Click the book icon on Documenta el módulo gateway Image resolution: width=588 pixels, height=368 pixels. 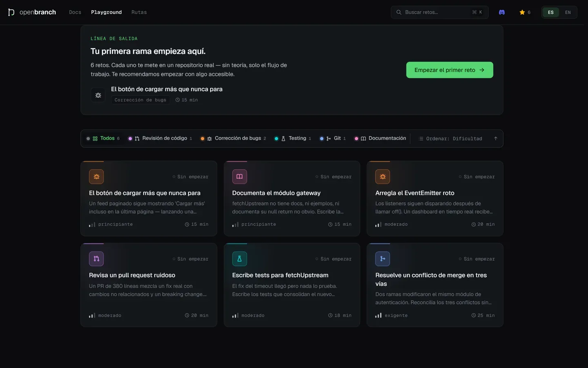pyautogui.click(x=240, y=177)
